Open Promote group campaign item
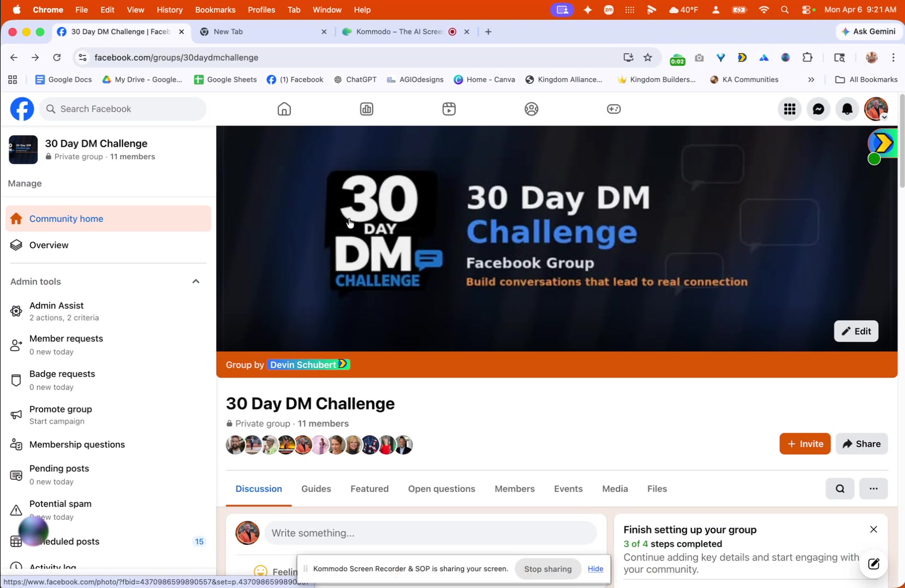Image resolution: width=905 pixels, height=588 pixels. pyautogui.click(x=108, y=415)
